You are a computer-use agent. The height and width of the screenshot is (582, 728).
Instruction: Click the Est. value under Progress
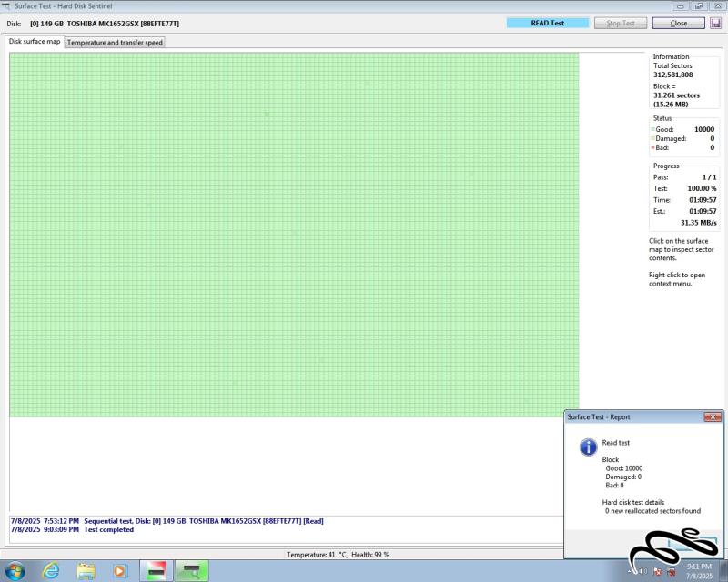point(703,211)
